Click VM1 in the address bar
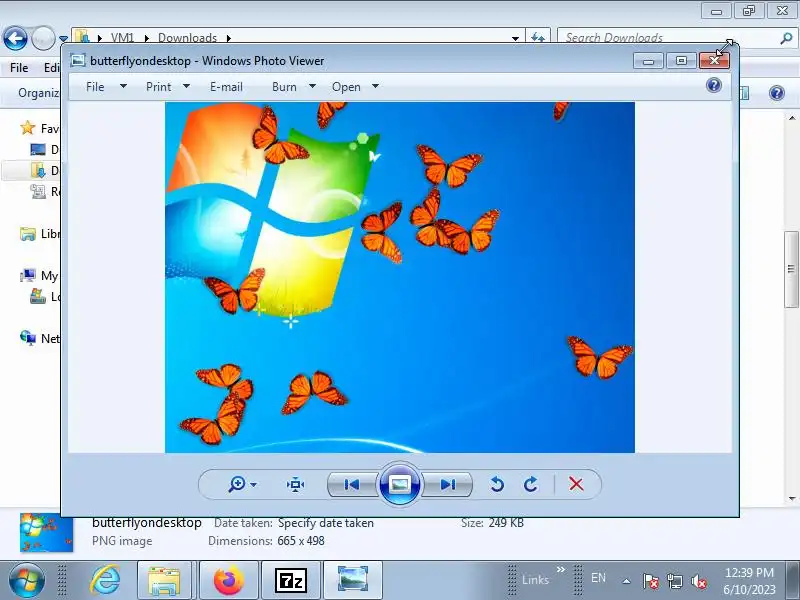Screen dimensions: 800x600 coord(122,38)
